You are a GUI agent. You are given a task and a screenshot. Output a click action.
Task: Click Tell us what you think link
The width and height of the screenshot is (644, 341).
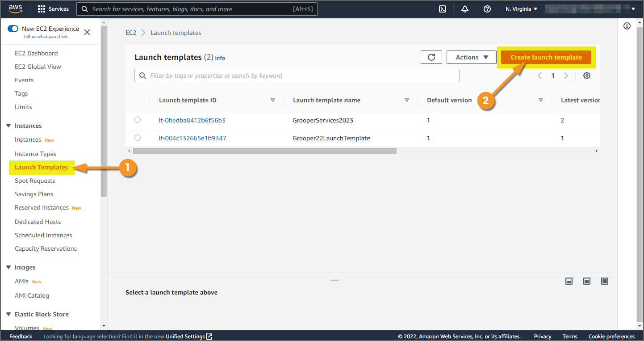[x=46, y=37]
